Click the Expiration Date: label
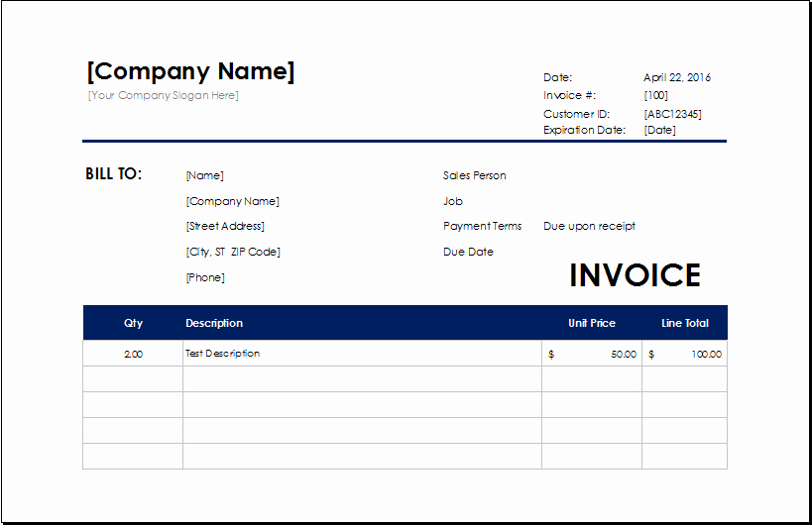Viewport: 812px width, 525px height. coord(584,130)
